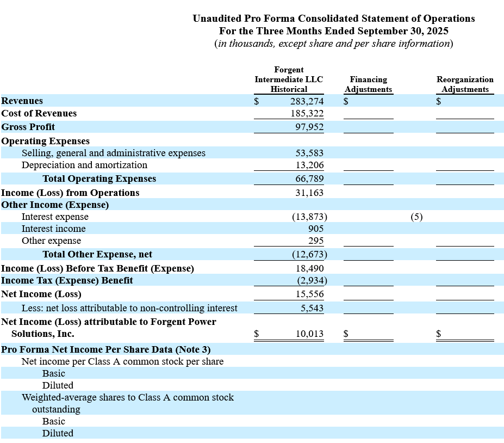Image resolution: width=504 pixels, height=443 pixels.
Task: Select Net Income attributable to Forgent label
Action: pos(109,328)
